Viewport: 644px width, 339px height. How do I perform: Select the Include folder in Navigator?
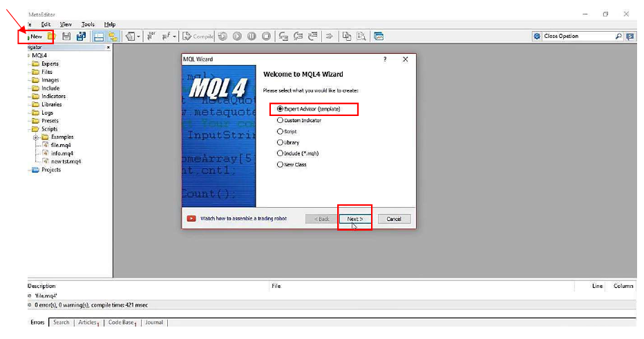[50, 88]
